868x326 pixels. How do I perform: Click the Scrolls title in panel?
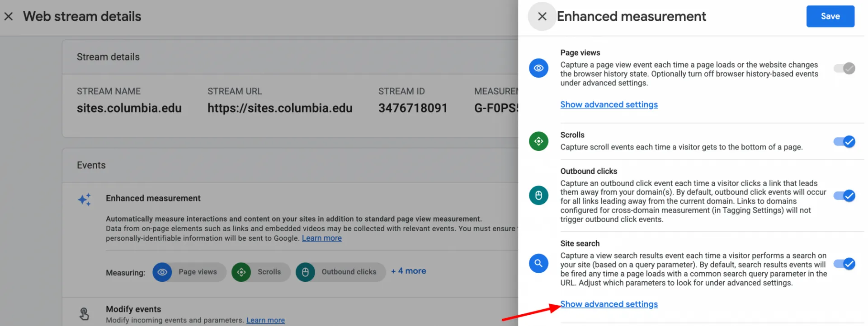tap(572, 135)
